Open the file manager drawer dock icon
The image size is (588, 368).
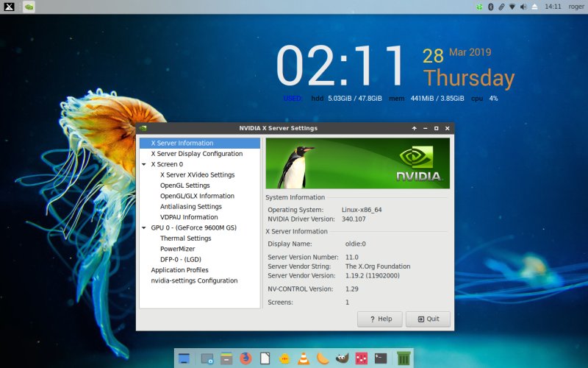[226, 358]
